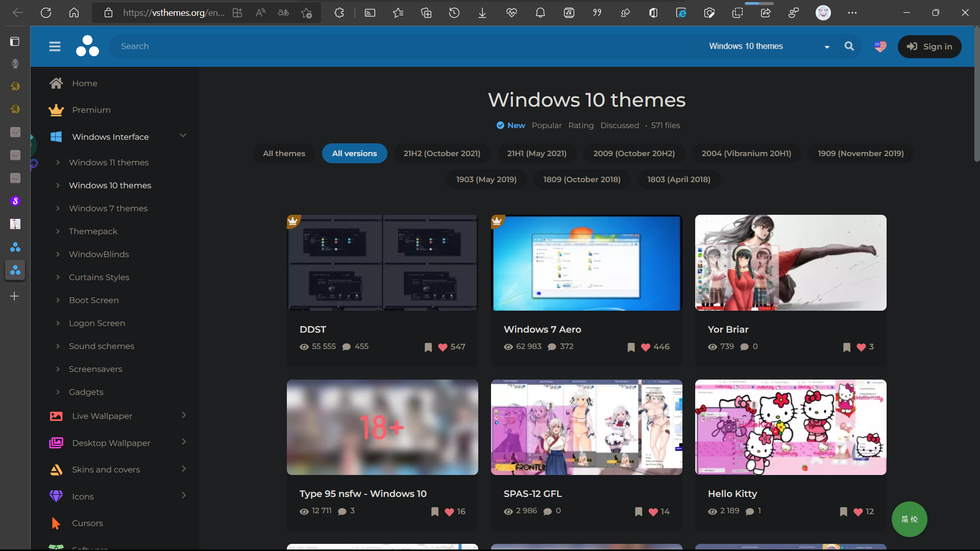980x551 pixels.
Task: Filter by 1909 (November 2019)
Action: pos(861,154)
